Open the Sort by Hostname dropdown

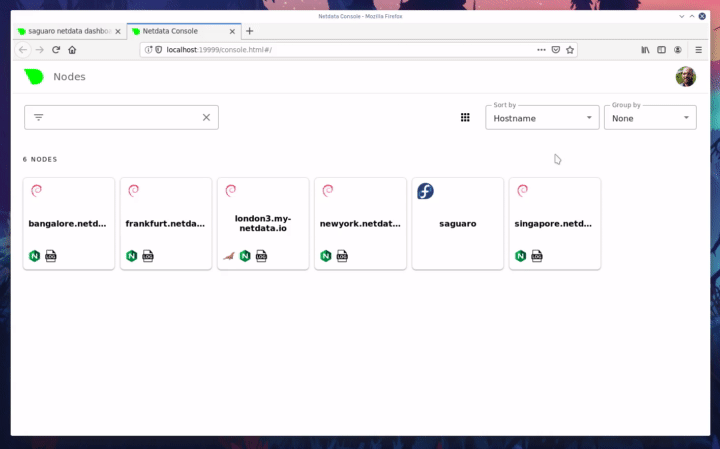[x=542, y=118]
